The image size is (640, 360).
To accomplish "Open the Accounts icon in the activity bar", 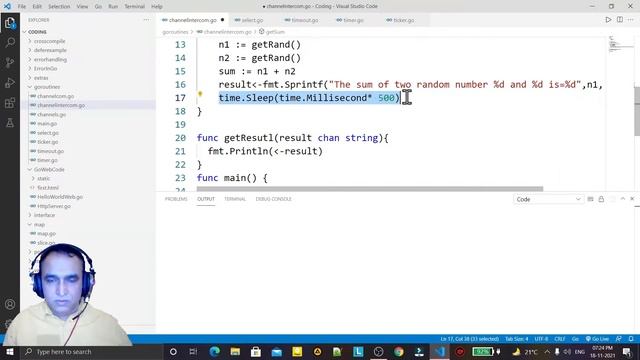I will click(10, 304).
